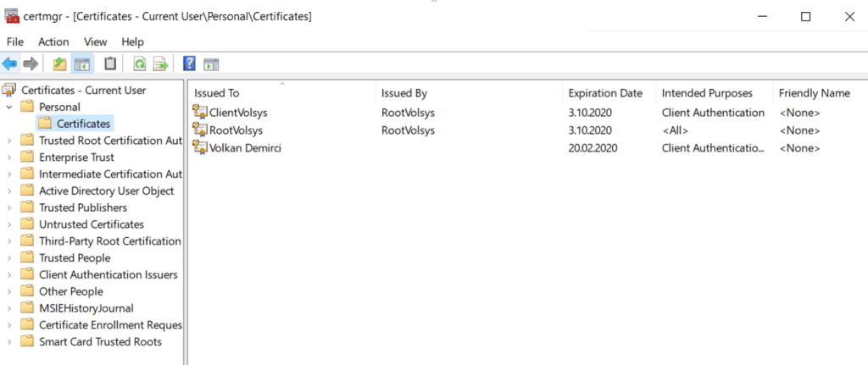This screenshot has width=868, height=365.
Task: Click the blue Help question mark icon
Action: (189, 64)
